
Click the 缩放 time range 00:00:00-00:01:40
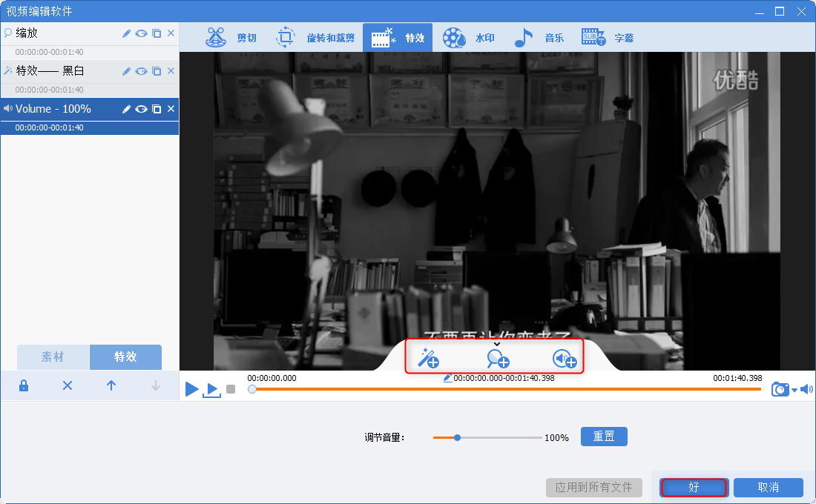coord(50,52)
